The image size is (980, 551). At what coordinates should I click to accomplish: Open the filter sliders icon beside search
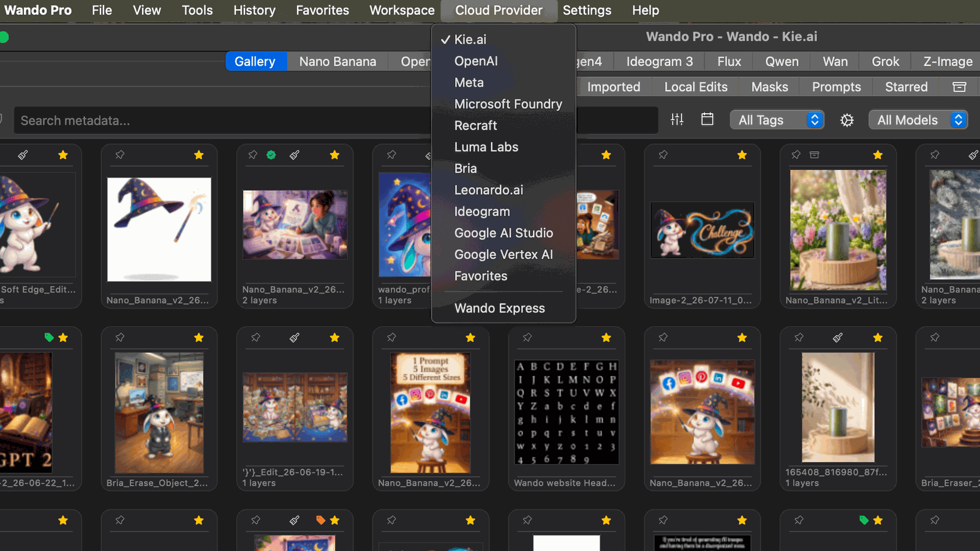677,119
